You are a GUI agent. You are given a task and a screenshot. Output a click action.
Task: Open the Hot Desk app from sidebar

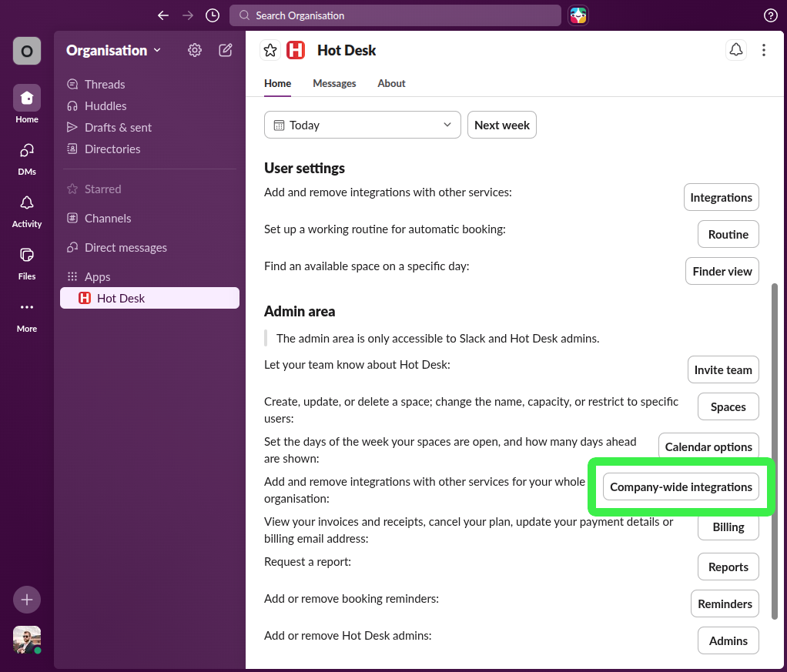pos(120,298)
